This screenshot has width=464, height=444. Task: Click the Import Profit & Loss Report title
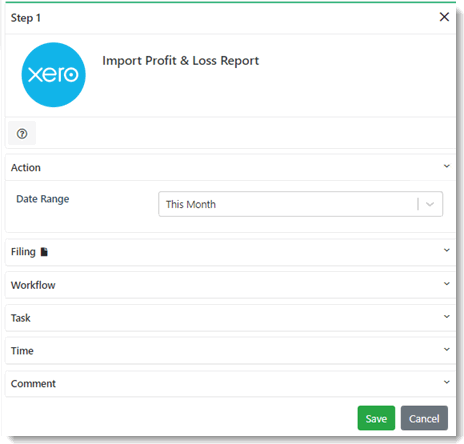(180, 61)
